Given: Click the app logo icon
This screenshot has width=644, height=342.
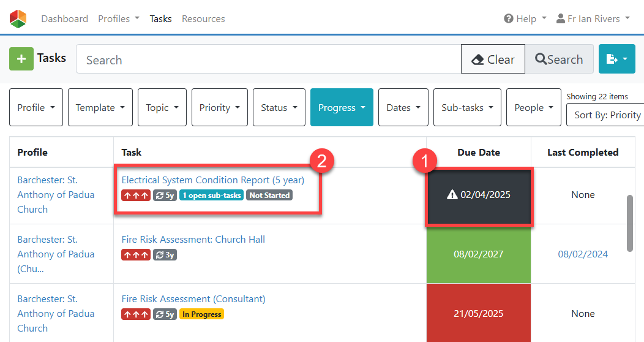Looking at the screenshot, I should [x=18, y=18].
